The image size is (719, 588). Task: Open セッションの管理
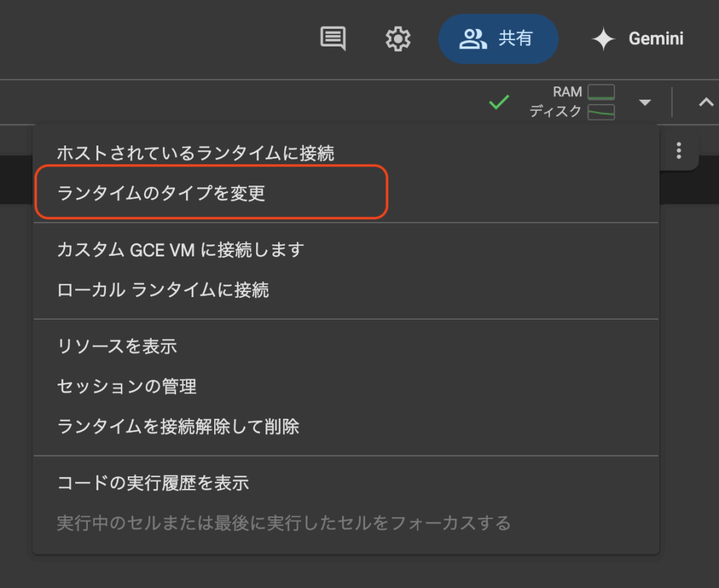click(126, 386)
